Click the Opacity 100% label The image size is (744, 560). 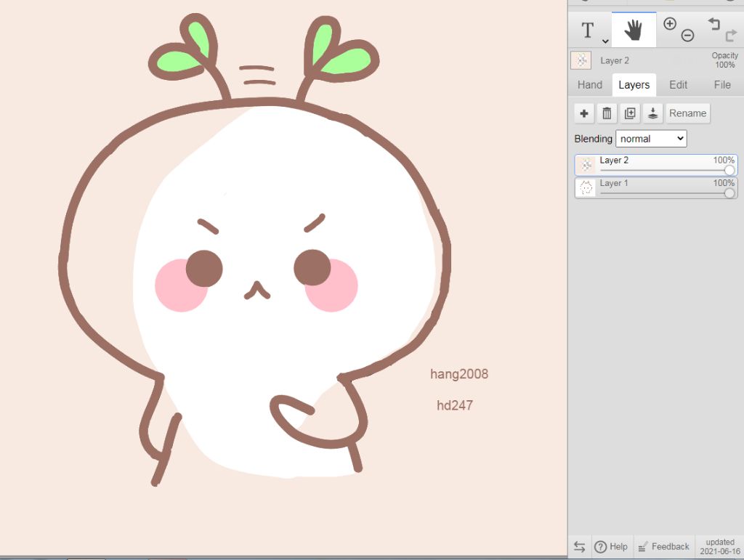pos(724,60)
